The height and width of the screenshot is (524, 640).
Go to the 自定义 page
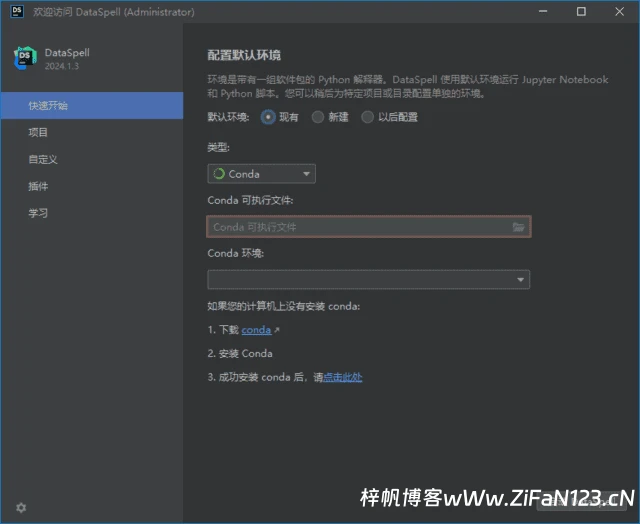(43, 159)
